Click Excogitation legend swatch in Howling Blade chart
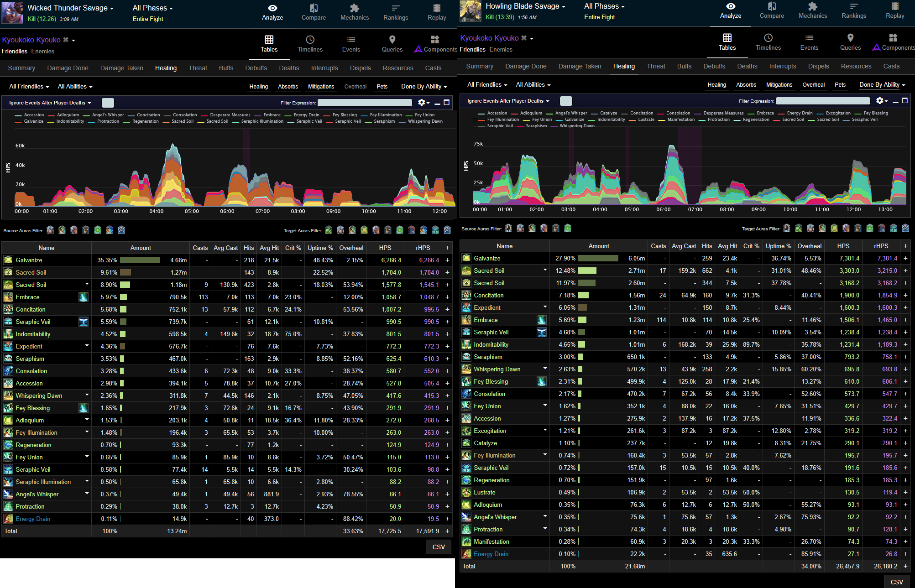 coord(820,113)
